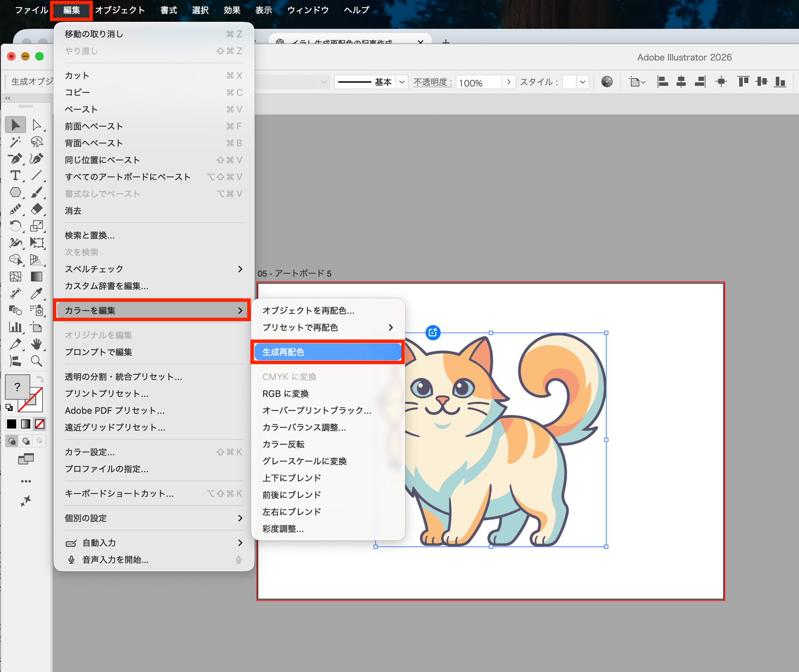
Task: Select the Column Graph tool
Action: (x=15, y=327)
